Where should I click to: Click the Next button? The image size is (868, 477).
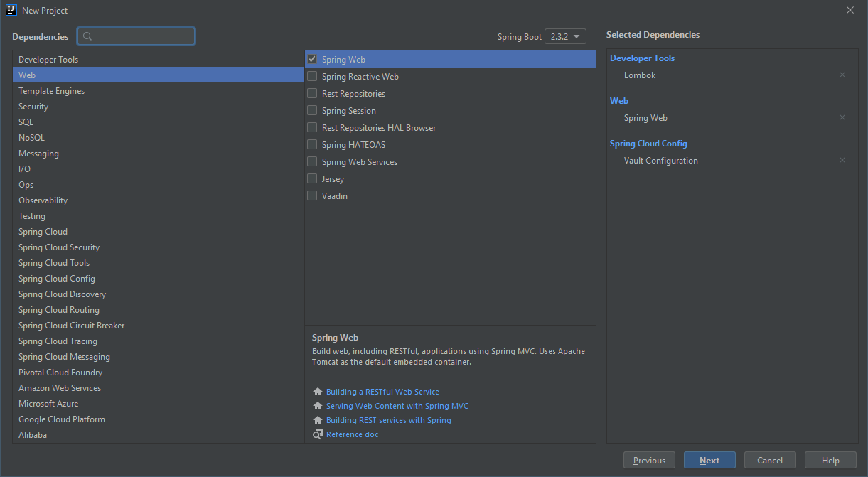pyautogui.click(x=709, y=460)
